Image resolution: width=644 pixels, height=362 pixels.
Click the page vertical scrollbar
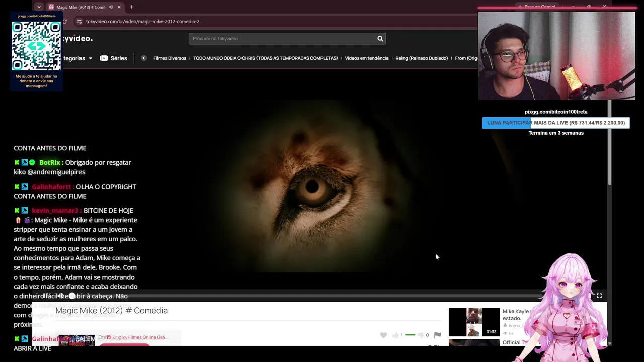(x=610, y=143)
